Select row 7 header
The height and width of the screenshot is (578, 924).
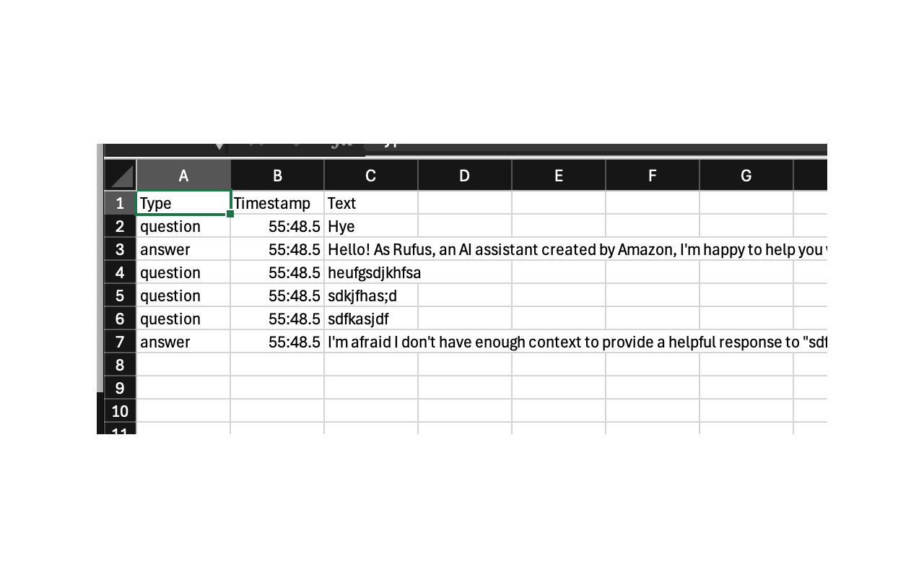coord(121,342)
